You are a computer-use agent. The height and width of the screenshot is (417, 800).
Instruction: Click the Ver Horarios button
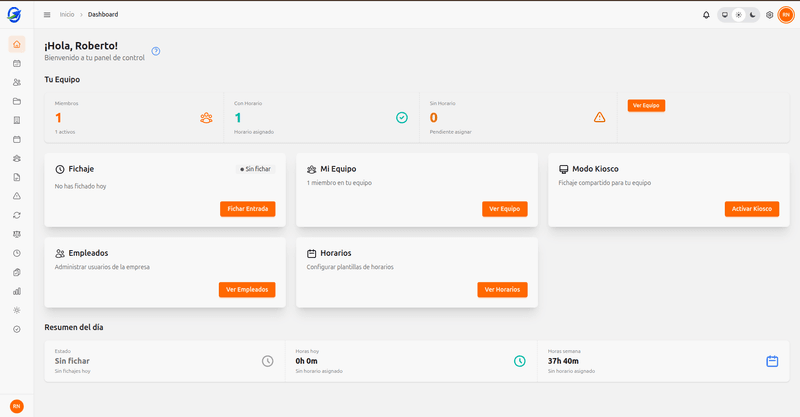pos(502,289)
